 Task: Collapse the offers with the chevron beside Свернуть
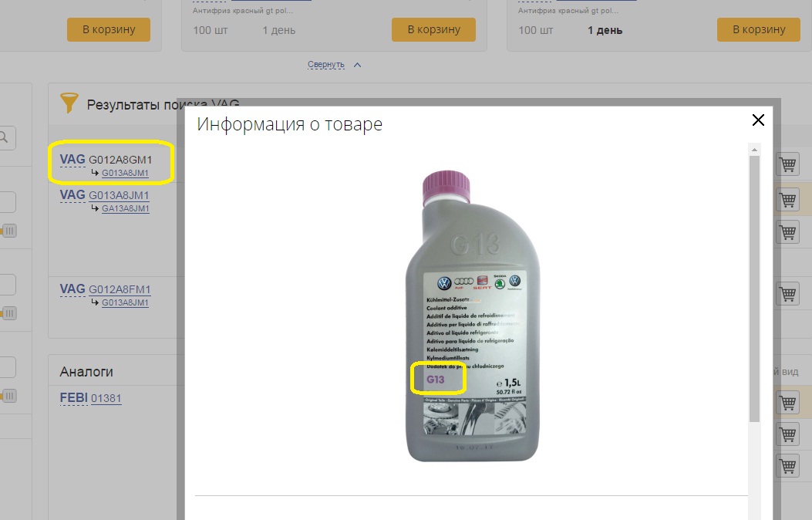[x=357, y=65]
